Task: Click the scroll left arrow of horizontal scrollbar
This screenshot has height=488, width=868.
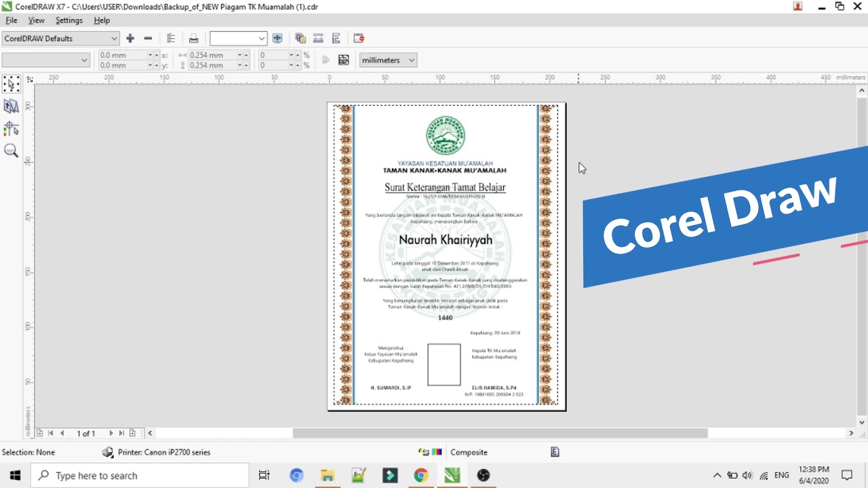Action: tap(150, 433)
